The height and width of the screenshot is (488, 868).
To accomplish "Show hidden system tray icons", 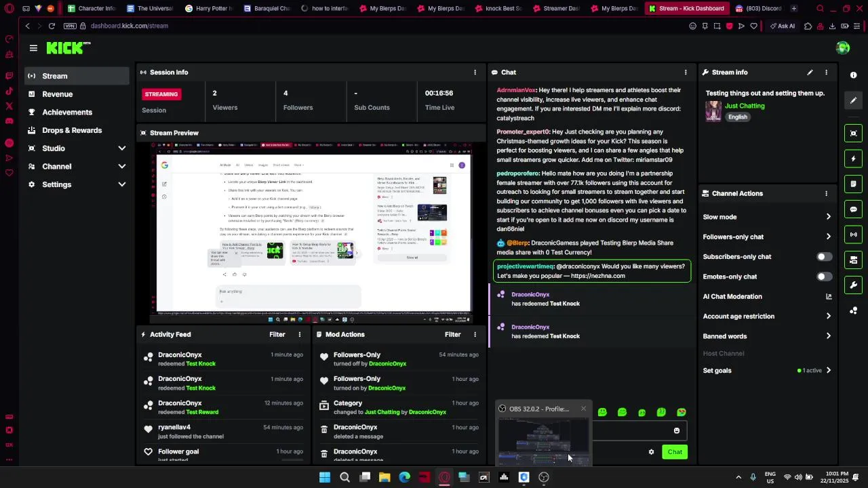I will pos(738,477).
